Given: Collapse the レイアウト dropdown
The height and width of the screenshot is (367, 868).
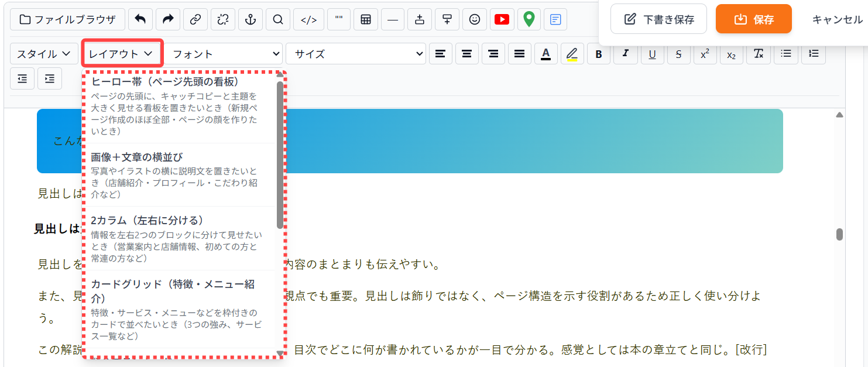Looking at the screenshot, I should tap(122, 54).
